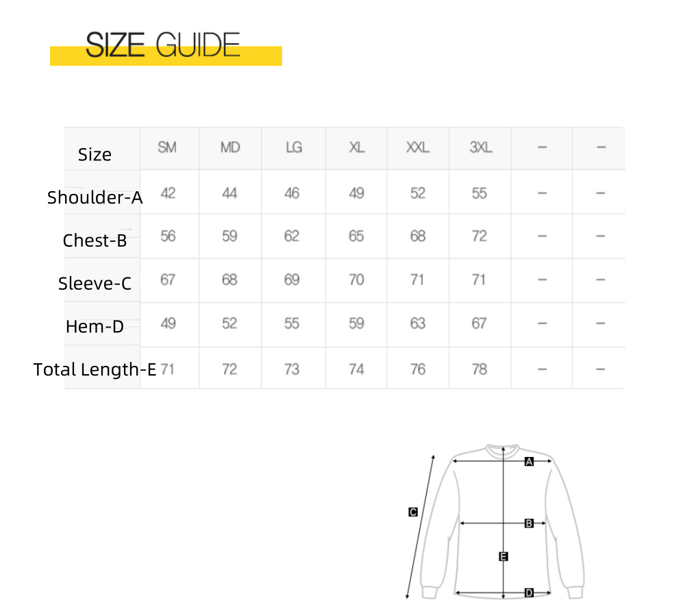700x616 pixels.
Task: Click the LG shoulder value 46
Action: (292, 193)
